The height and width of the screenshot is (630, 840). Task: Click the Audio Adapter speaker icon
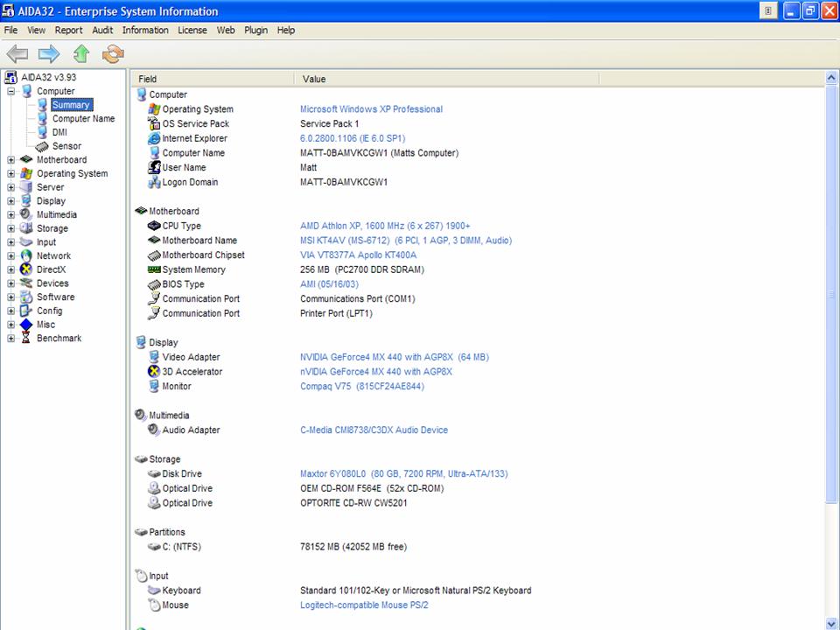[154, 430]
